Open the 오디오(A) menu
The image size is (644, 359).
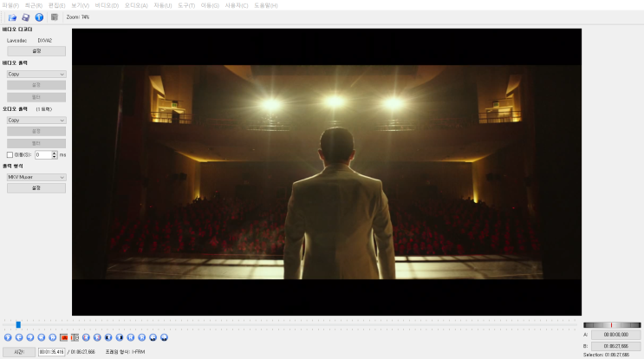[136, 5]
